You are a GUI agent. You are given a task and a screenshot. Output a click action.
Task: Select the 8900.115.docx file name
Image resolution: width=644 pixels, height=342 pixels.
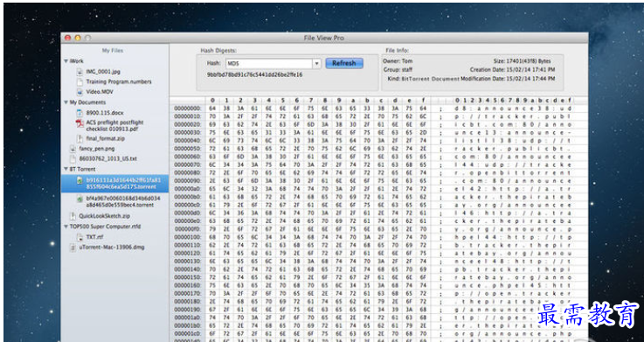pos(105,113)
